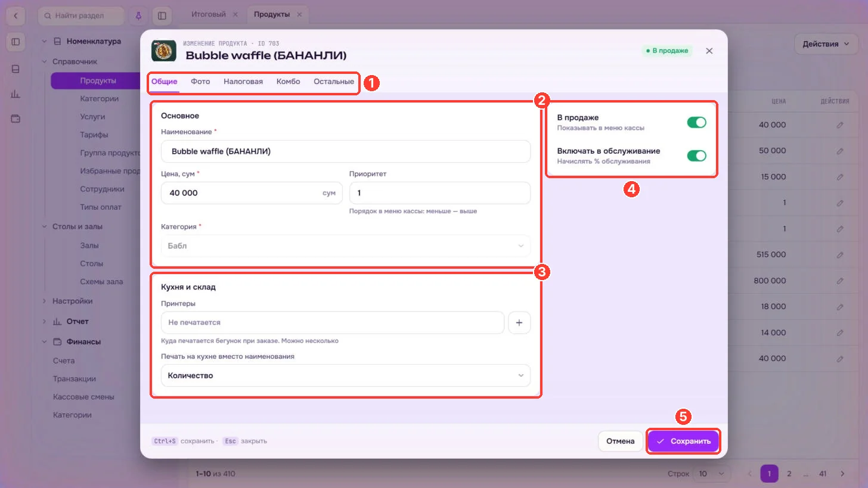The height and width of the screenshot is (488, 868).
Task: Click the pin icon beside the search field
Action: [x=139, y=15]
